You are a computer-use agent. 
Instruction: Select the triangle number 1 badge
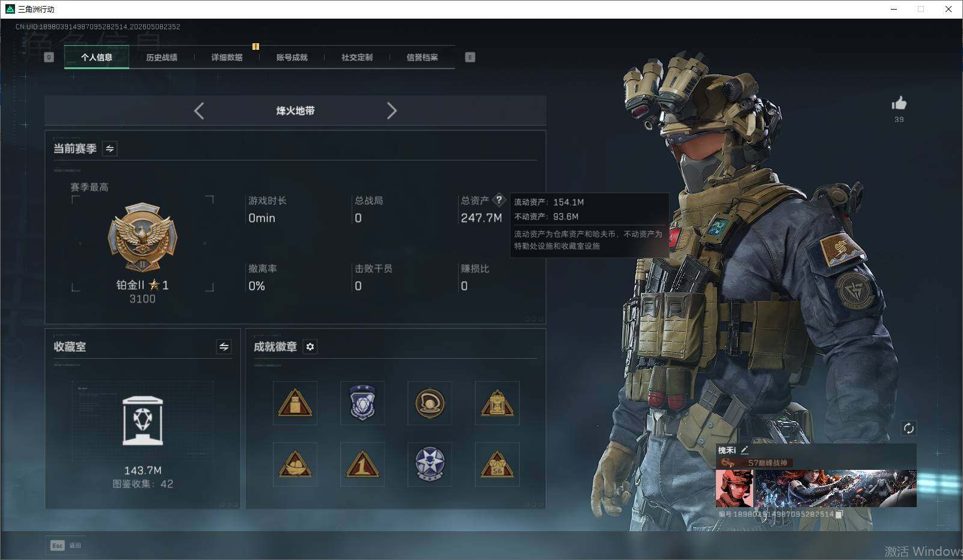tap(362, 464)
